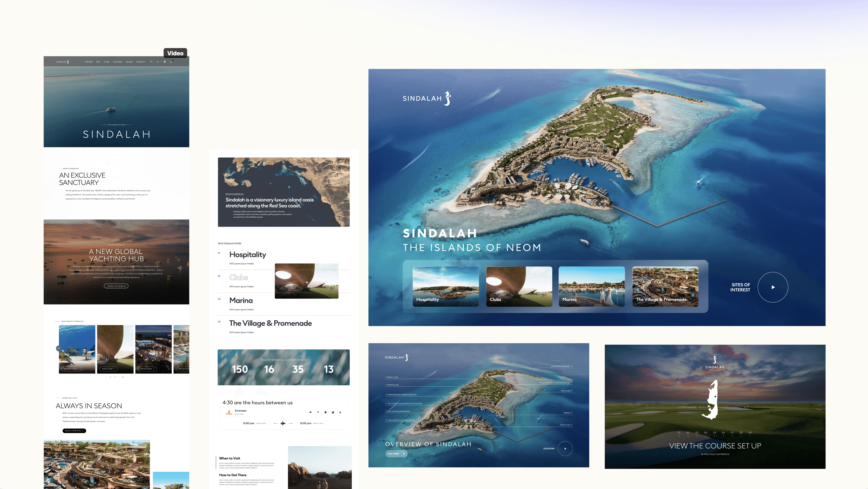868x489 pixels.
Task: Open the Explore menu item
Action: (x=89, y=62)
